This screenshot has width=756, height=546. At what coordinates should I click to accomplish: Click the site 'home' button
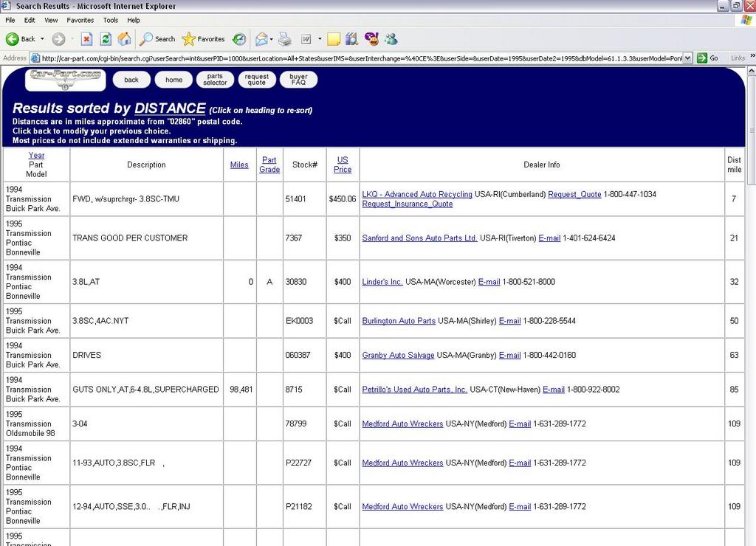tap(173, 80)
